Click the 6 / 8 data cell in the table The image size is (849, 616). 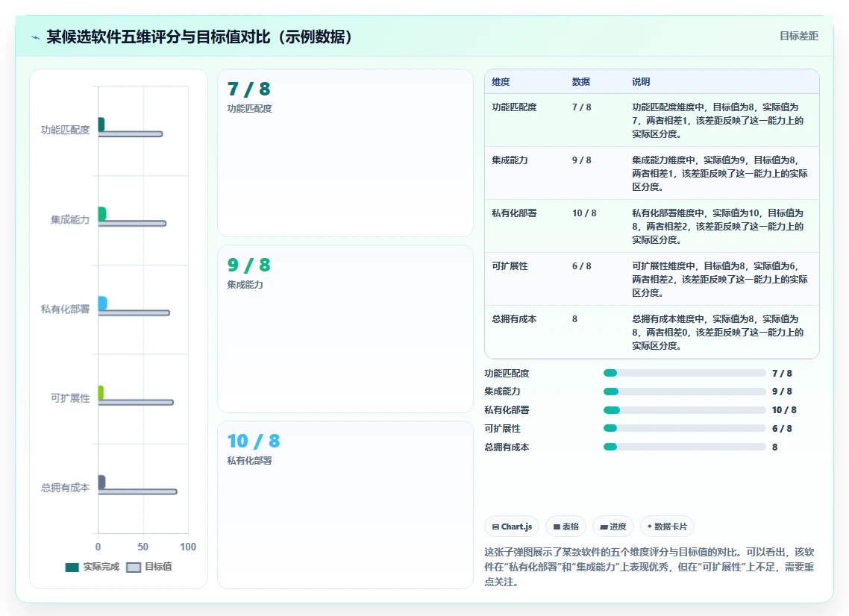pos(581,266)
